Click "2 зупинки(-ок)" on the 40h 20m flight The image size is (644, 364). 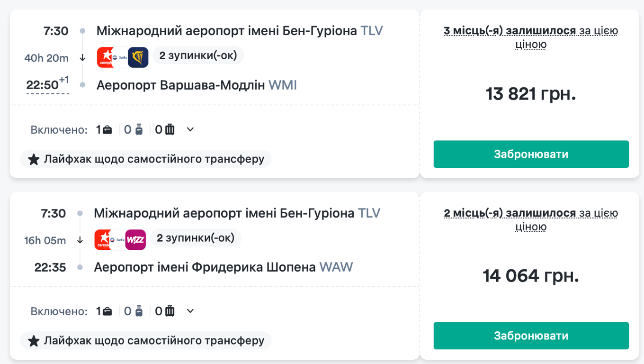click(198, 55)
